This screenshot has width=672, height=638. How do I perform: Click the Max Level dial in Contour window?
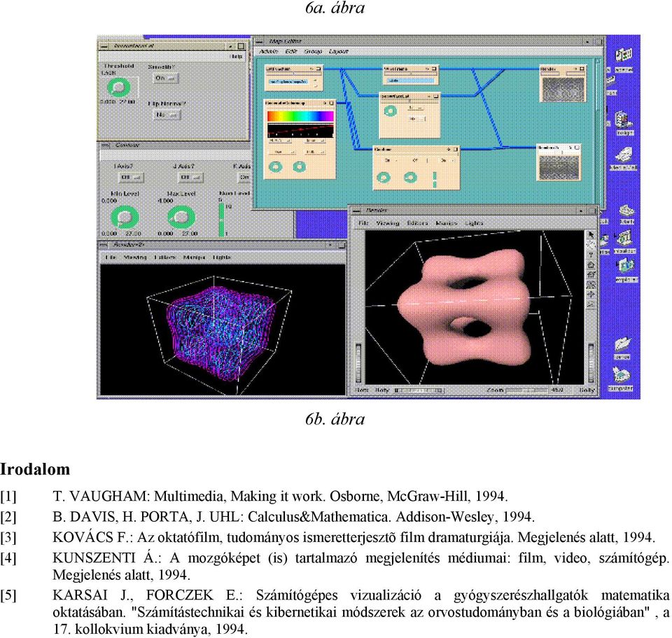coord(181,217)
